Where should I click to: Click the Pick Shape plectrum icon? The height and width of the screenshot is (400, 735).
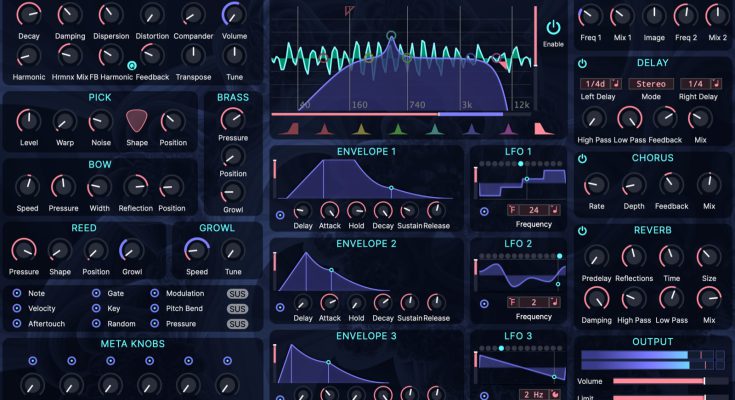tap(136, 121)
